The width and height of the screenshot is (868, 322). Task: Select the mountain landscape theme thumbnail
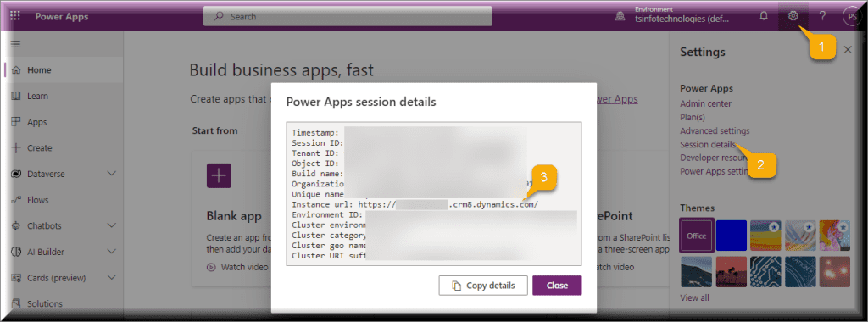click(x=697, y=271)
